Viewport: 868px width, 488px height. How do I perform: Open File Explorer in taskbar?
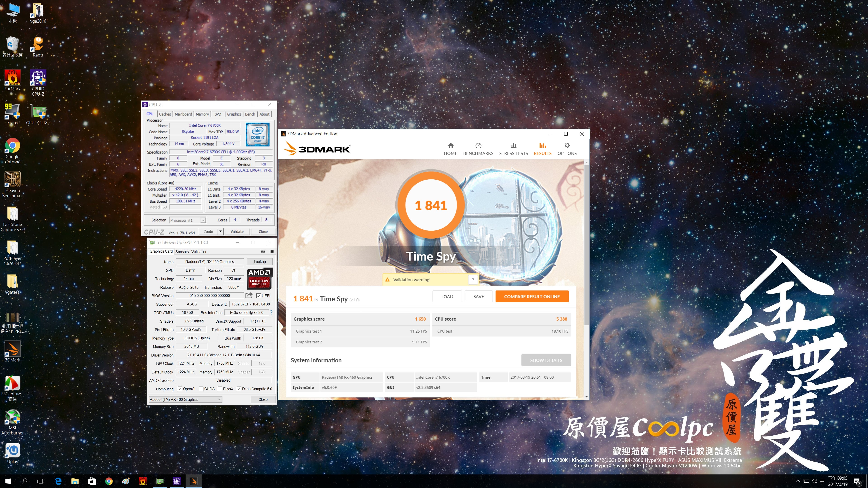tap(75, 481)
